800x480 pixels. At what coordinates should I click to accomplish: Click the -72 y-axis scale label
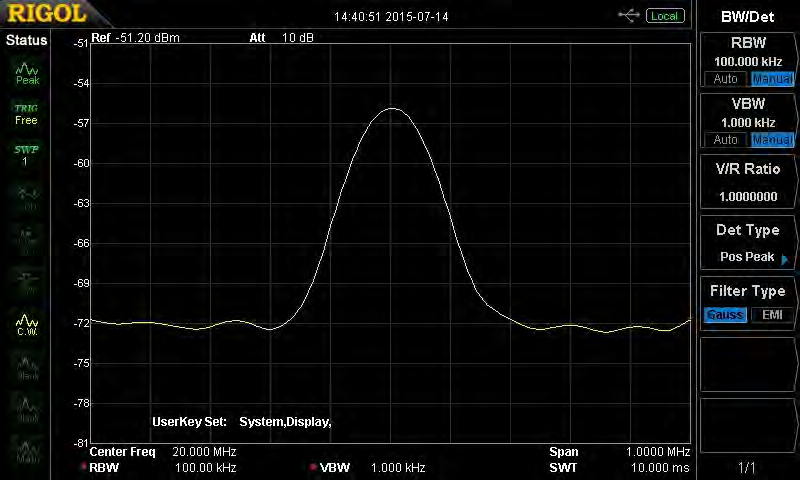(81, 323)
